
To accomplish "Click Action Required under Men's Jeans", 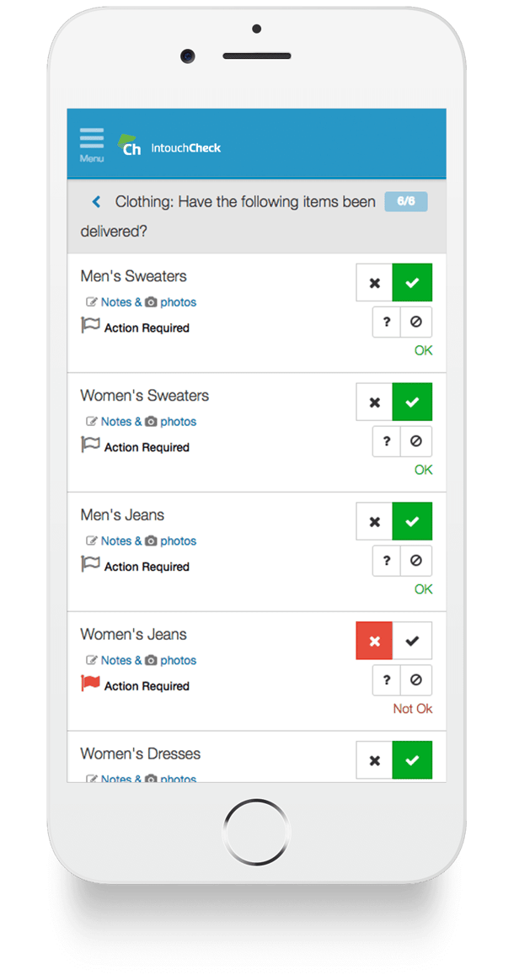I will point(147,567).
